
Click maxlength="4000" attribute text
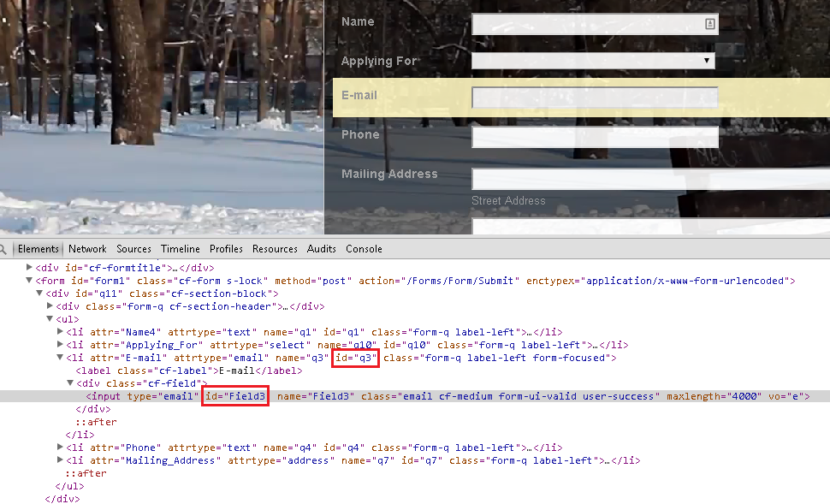(x=712, y=396)
